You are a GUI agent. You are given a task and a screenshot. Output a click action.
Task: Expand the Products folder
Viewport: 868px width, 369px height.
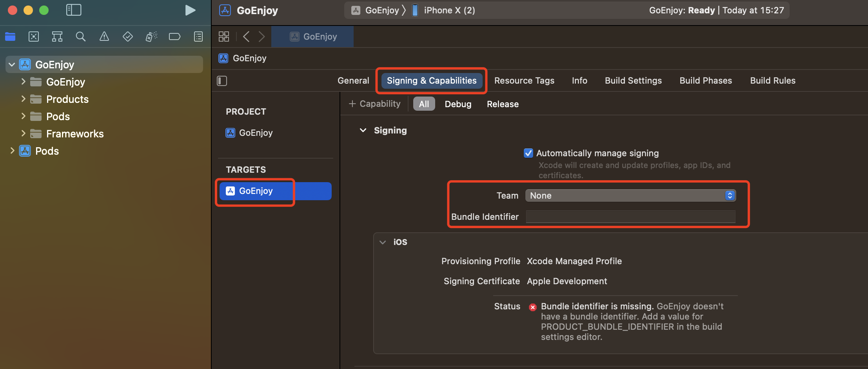[x=23, y=99]
